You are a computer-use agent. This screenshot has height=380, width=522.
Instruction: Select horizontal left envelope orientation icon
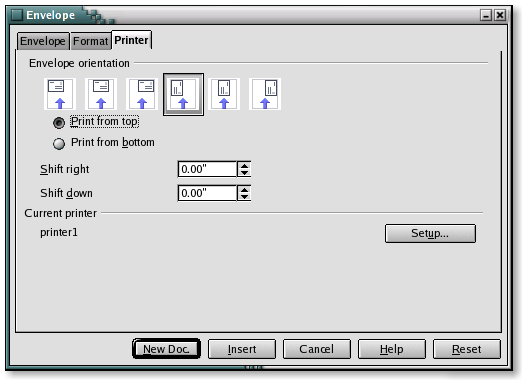pos(60,94)
